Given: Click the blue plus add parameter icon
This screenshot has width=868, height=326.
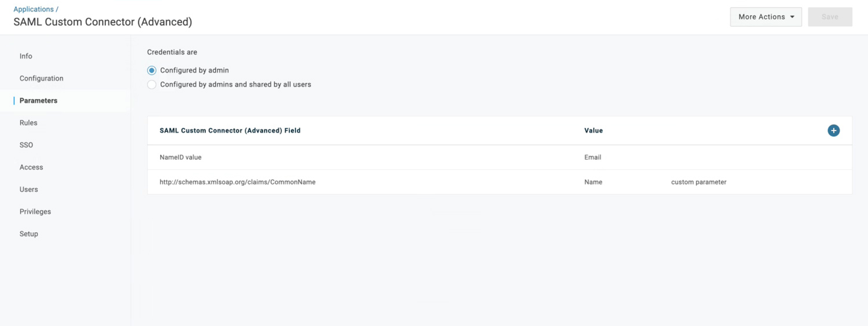Looking at the screenshot, I should pyautogui.click(x=833, y=130).
